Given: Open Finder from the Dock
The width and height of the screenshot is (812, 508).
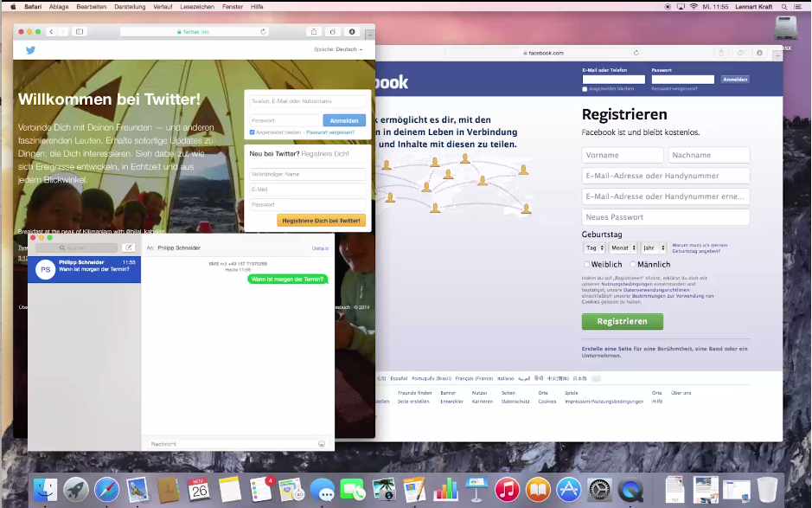Looking at the screenshot, I should coord(46,489).
